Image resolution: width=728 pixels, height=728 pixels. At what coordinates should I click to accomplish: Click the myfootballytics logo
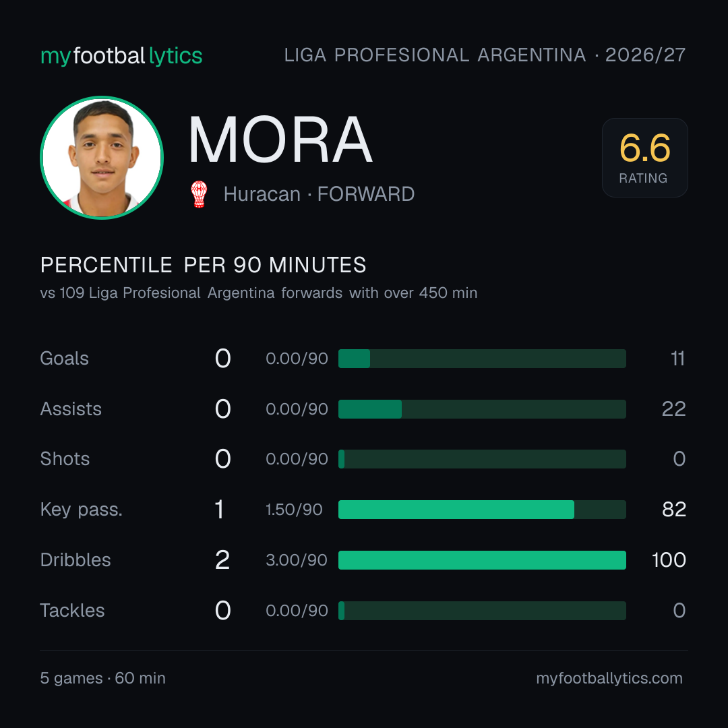coord(121,56)
